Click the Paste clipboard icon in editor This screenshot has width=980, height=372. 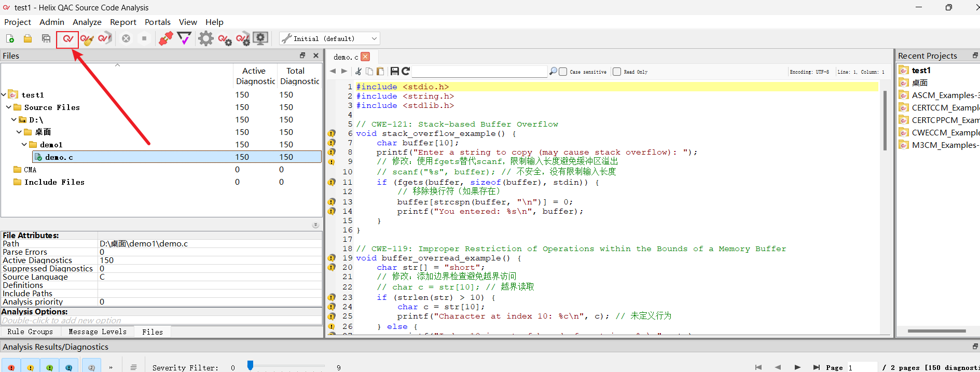tap(380, 72)
